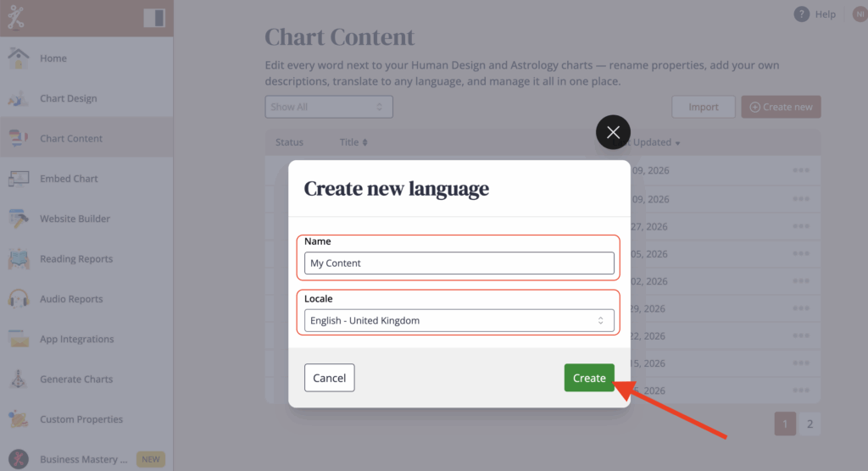Screen dimensions: 868x471
Task: Sort the list by Title column
Action: (353, 142)
